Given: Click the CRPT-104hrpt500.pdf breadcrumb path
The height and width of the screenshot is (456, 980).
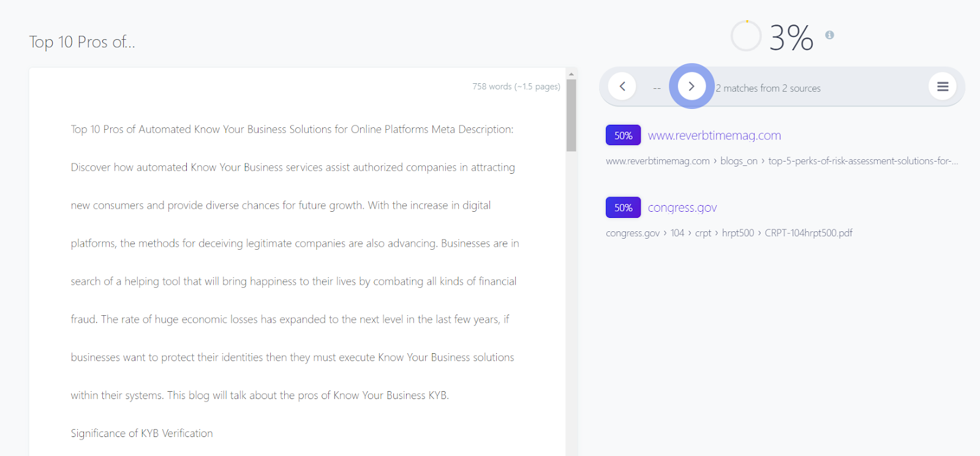Looking at the screenshot, I should (x=809, y=233).
